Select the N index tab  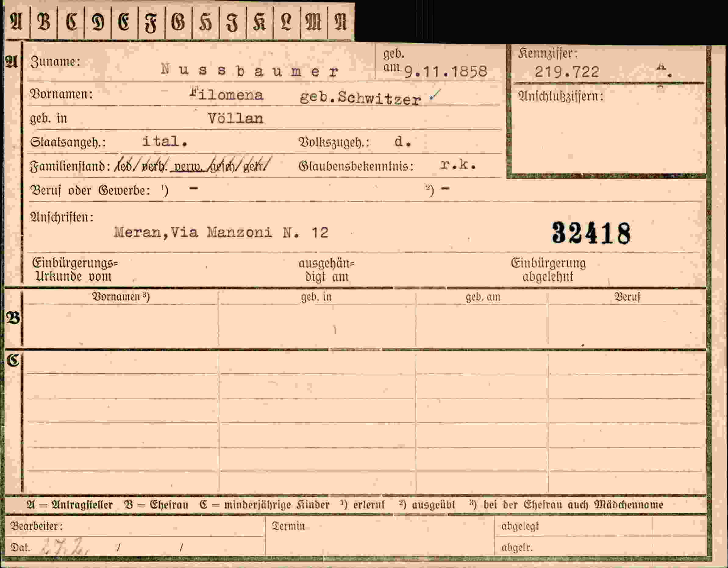tap(341, 22)
